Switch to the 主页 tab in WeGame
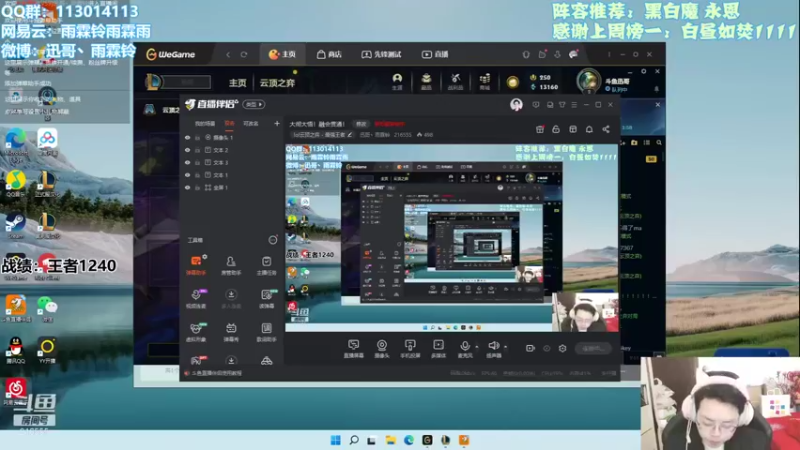Viewport: 800px width, 450px height. pos(282,54)
